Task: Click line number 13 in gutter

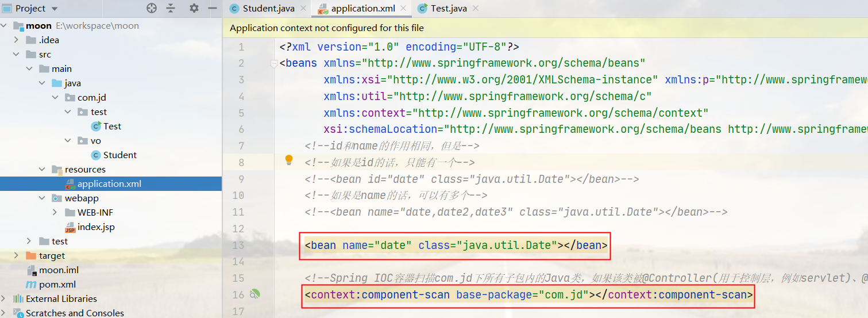Action: [x=238, y=246]
